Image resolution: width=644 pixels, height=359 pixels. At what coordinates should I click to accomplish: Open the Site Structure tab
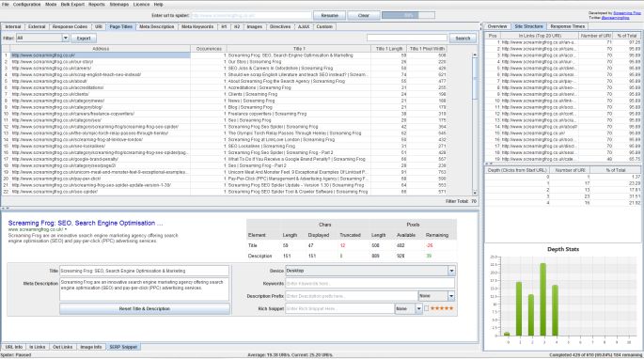pyautogui.click(x=528, y=26)
